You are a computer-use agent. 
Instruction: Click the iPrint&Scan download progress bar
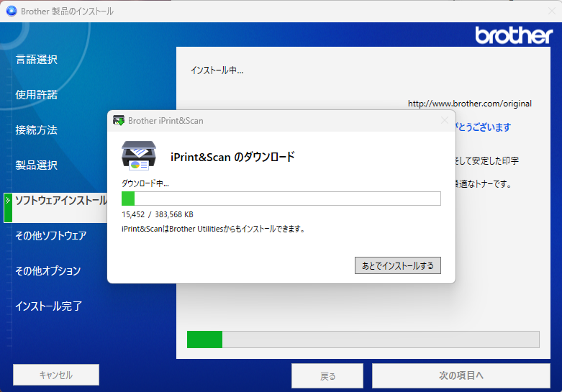tap(281, 199)
